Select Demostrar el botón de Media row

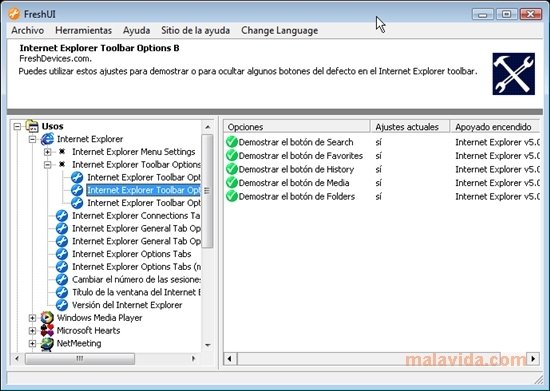point(294,183)
